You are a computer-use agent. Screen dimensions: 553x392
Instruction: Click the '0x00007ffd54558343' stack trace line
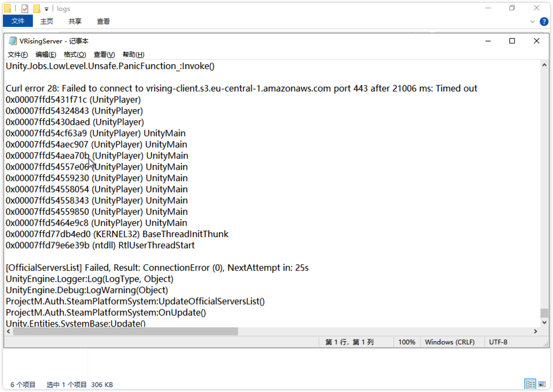pos(97,201)
